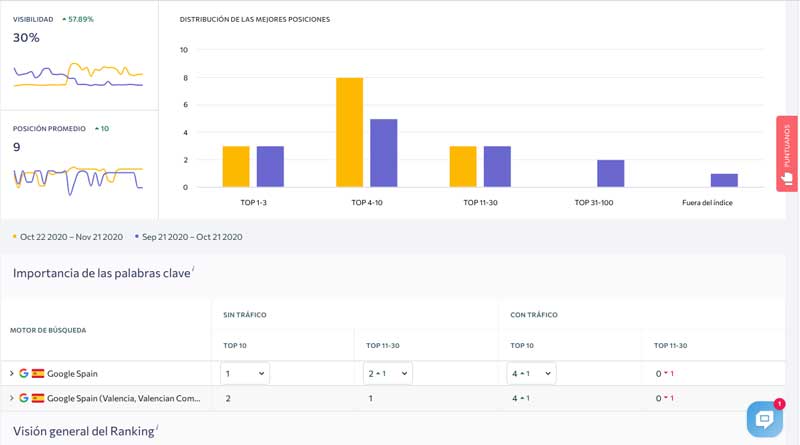Open the live chat widget
Screen dimensions: 800x445
click(x=764, y=419)
